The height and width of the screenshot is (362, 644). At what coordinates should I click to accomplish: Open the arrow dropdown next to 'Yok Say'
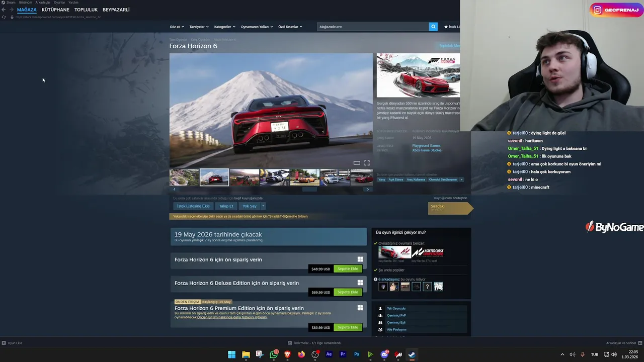[x=263, y=206]
